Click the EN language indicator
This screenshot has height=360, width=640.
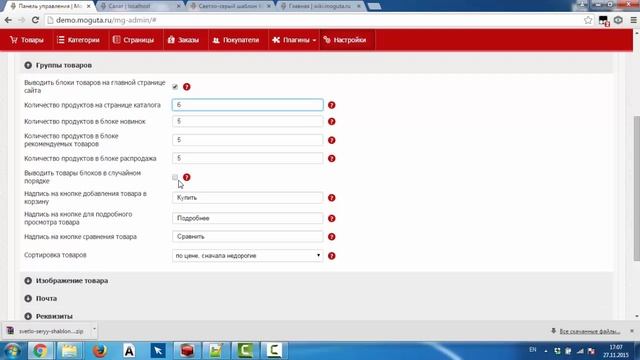click(532, 350)
